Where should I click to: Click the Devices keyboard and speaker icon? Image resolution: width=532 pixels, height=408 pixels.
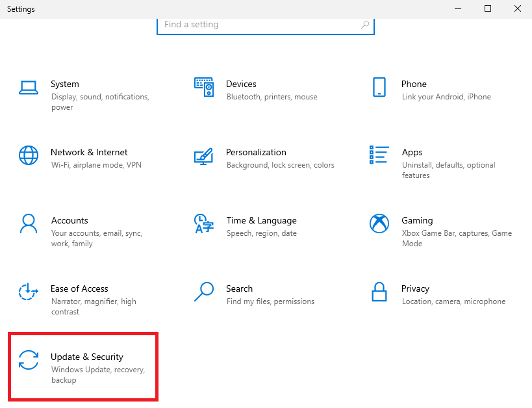pos(204,87)
